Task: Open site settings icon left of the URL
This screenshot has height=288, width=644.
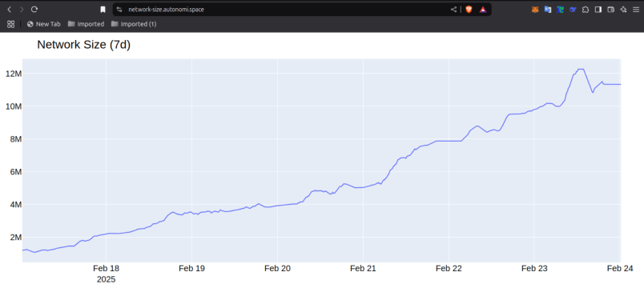Action: pos(119,10)
